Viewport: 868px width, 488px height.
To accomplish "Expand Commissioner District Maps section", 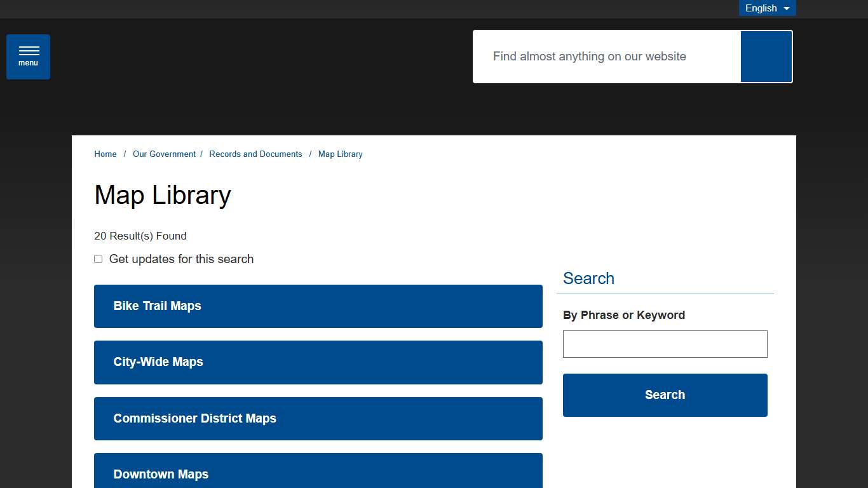I will (318, 419).
